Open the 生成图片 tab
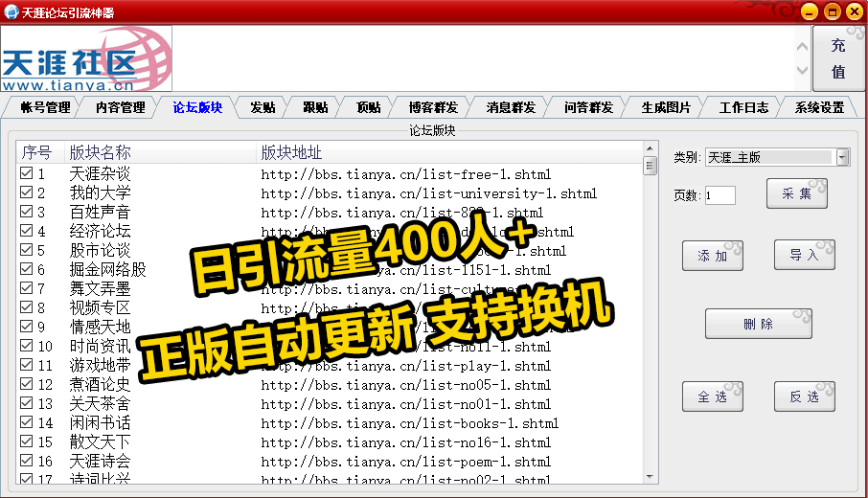The image size is (868, 498). click(667, 107)
